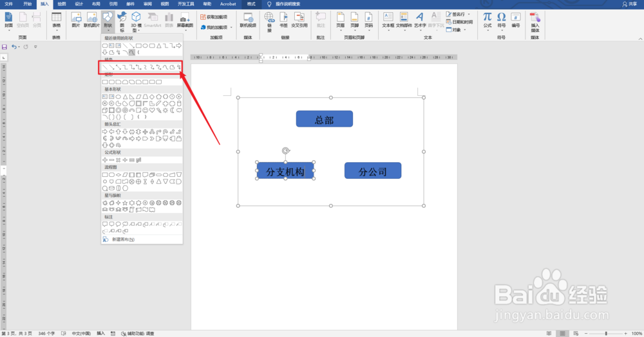Open the References (引用) tab

pyautogui.click(x=113, y=4)
